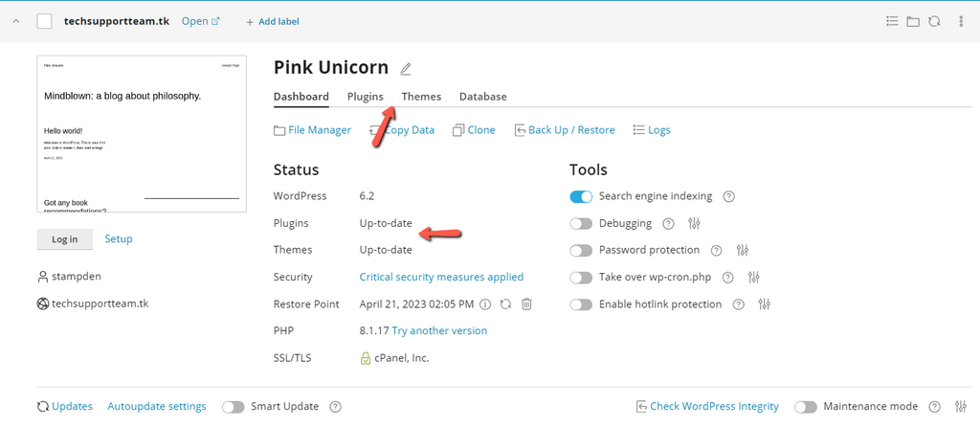
Task: Refresh the restore point
Action: click(x=505, y=304)
